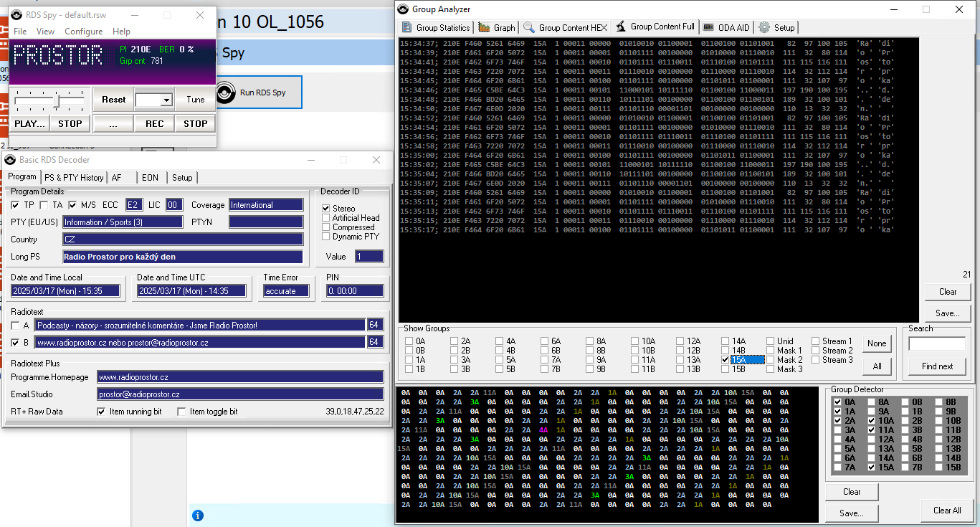
Task: Click the playback position slider handle
Action: (56, 100)
